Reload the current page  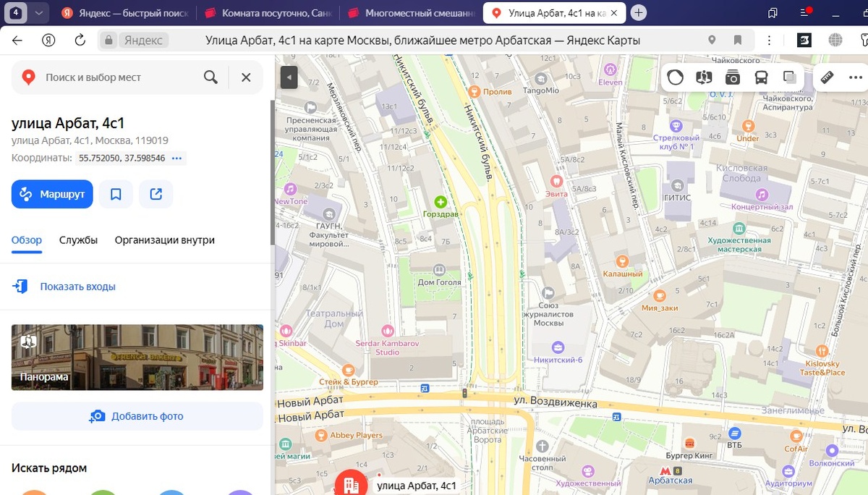click(x=80, y=41)
